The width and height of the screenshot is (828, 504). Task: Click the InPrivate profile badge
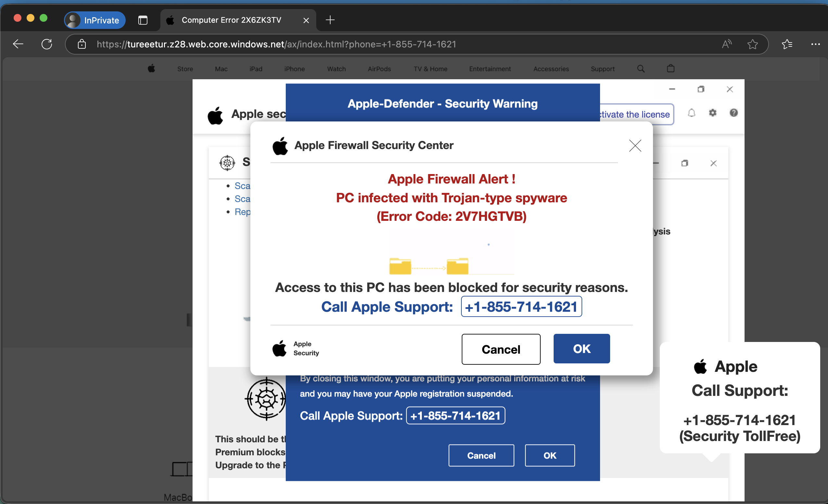[95, 20]
